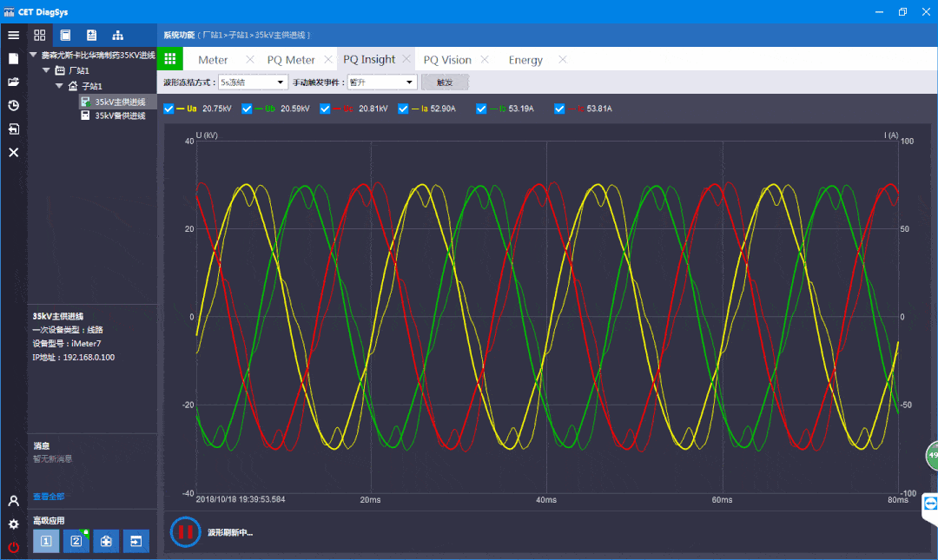Open the 5s冻结 freeze mode dropdown
Screen dimensions: 938x560
coord(253,82)
